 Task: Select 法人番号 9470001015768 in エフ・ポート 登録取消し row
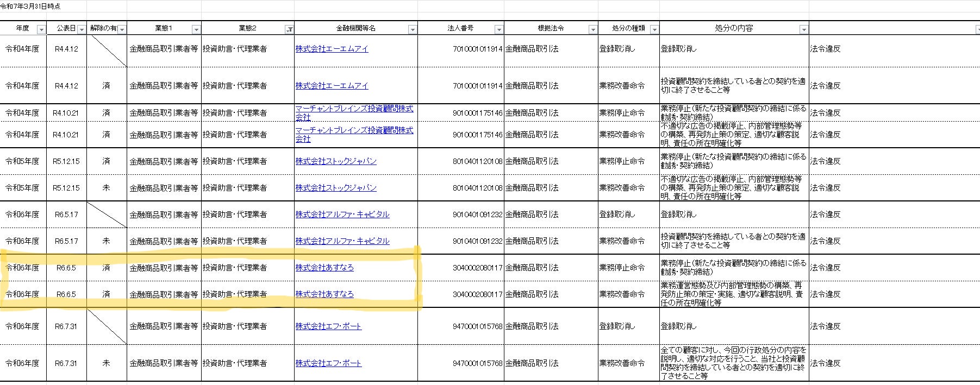(x=461, y=326)
